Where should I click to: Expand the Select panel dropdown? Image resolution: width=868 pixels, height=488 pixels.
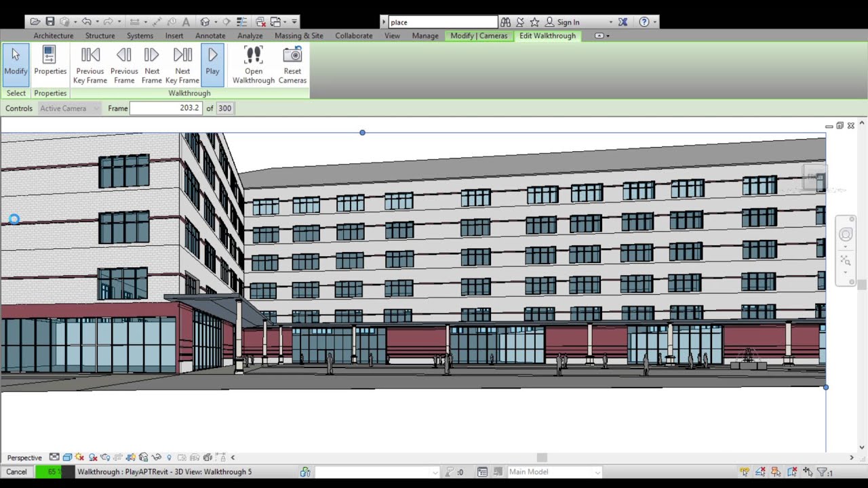(16, 94)
